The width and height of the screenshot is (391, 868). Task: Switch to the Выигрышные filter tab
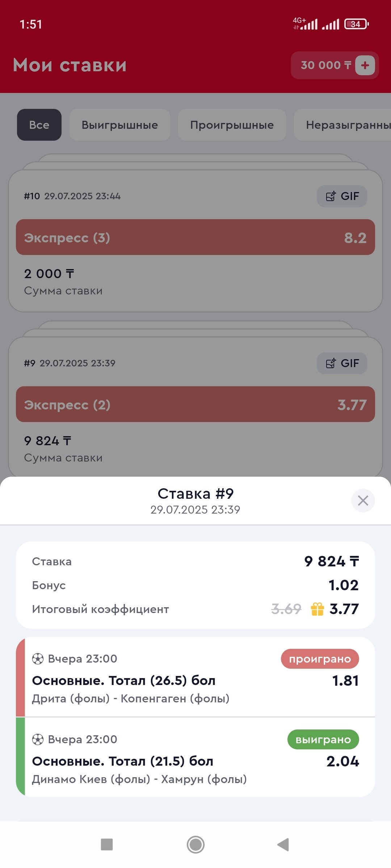pyautogui.click(x=119, y=125)
